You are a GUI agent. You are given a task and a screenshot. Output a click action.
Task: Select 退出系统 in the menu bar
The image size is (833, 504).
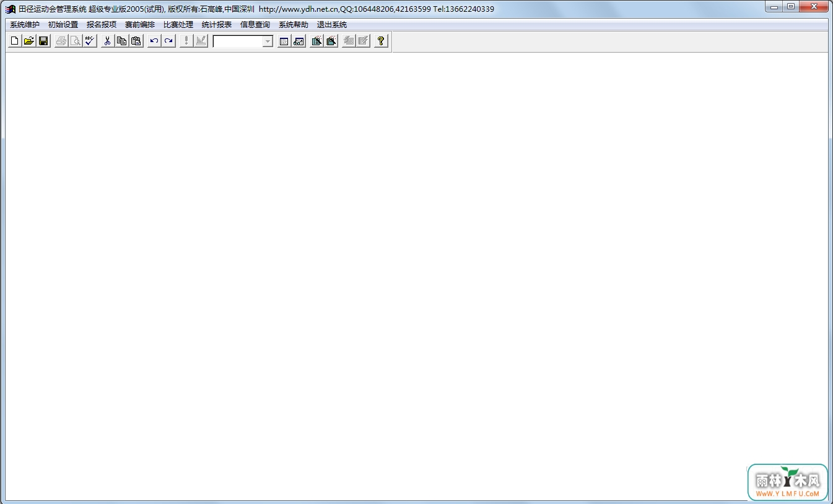pos(332,25)
